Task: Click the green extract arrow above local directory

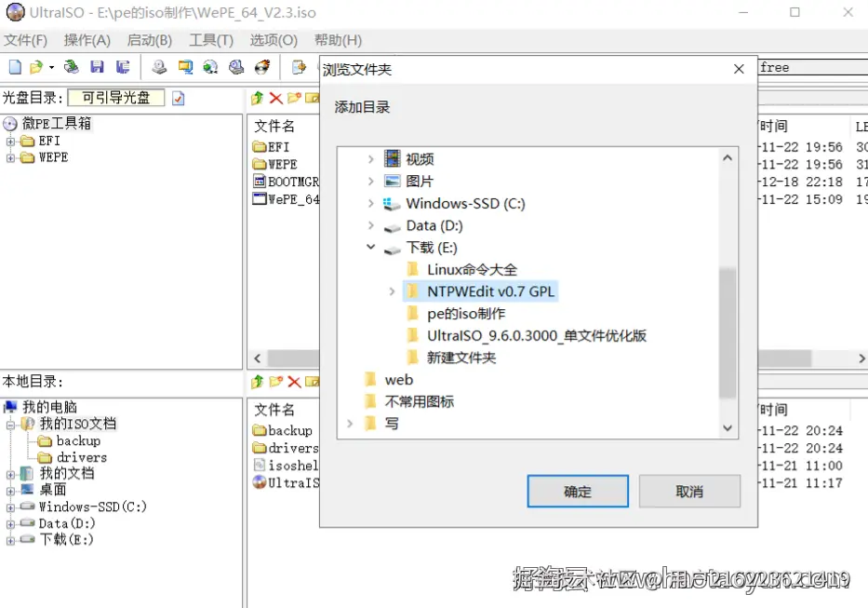Action: point(258,381)
